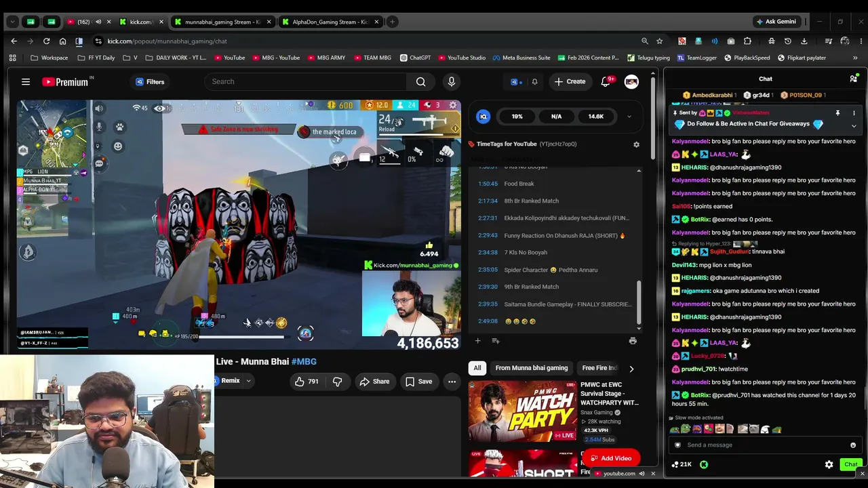Open the Create menu button
Image resolution: width=868 pixels, height=488 pixels.
[x=570, y=82]
